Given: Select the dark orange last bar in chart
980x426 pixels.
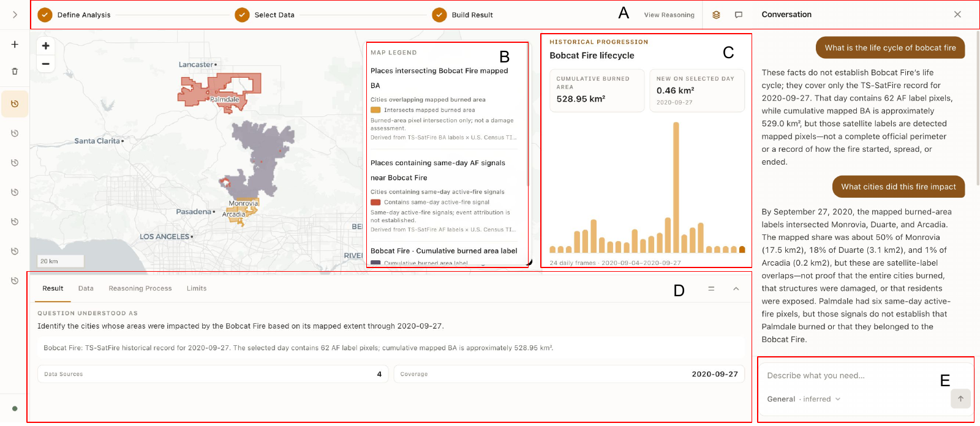Looking at the screenshot, I should (x=742, y=250).
